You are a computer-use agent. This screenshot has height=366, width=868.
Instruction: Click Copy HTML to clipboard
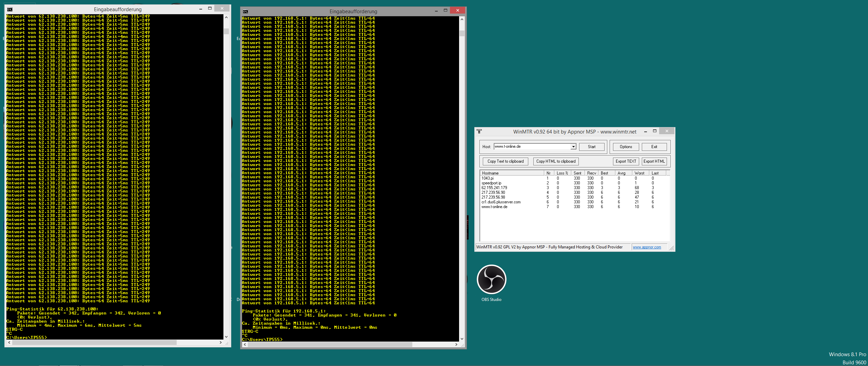pyautogui.click(x=556, y=161)
